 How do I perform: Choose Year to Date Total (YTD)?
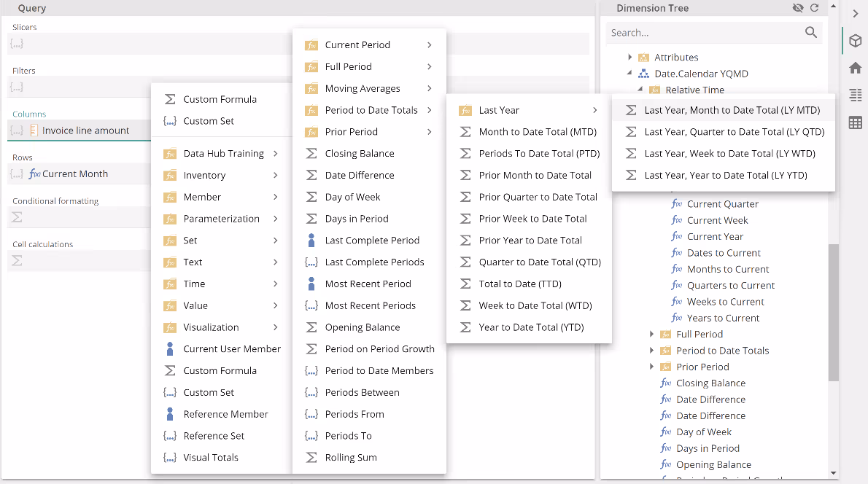click(x=530, y=327)
